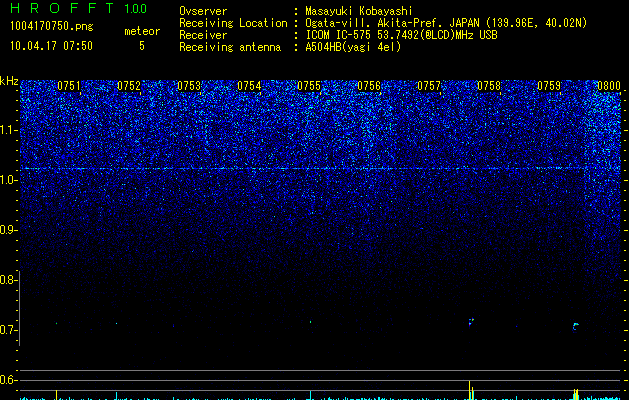Click the tall yellow power spike near 0758

click(x=469, y=390)
